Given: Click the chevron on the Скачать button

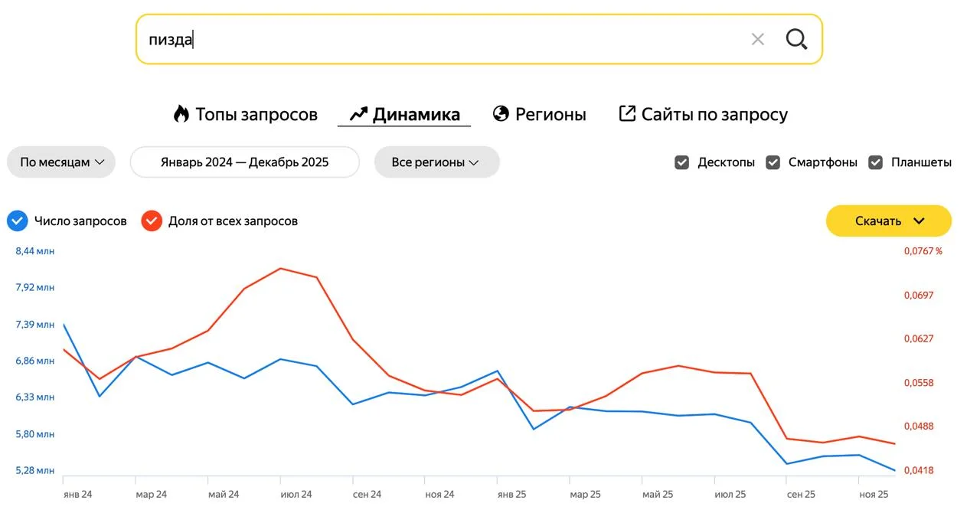Looking at the screenshot, I should pyautogui.click(x=920, y=221).
